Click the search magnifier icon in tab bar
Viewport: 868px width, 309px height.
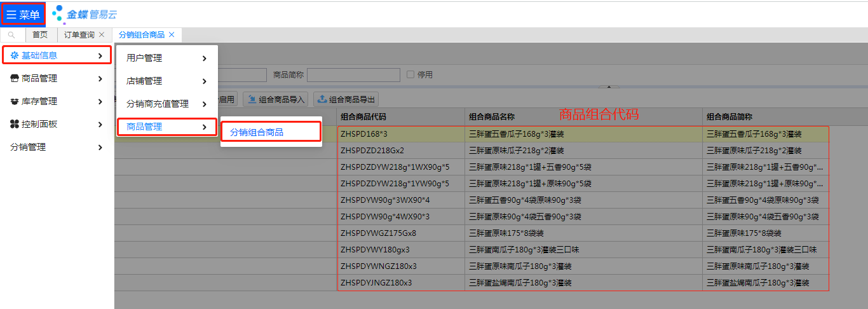(x=11, y=35)
